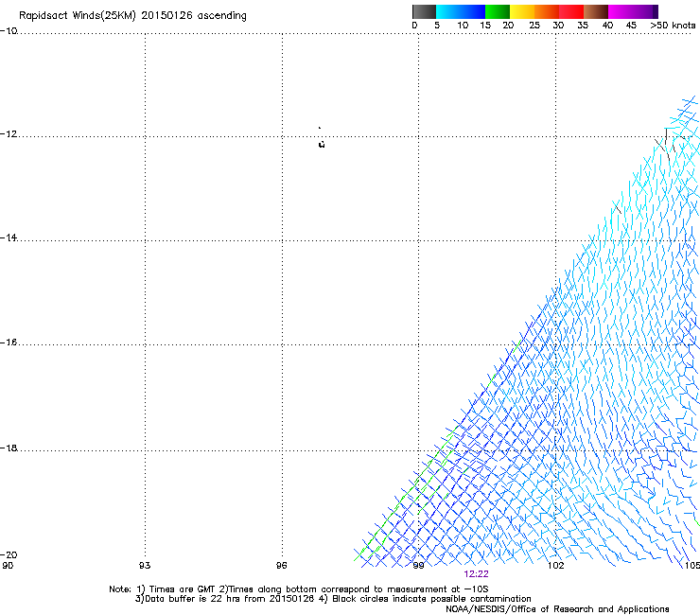Select the green 15-20 knots legend swatch

[498, 11]
